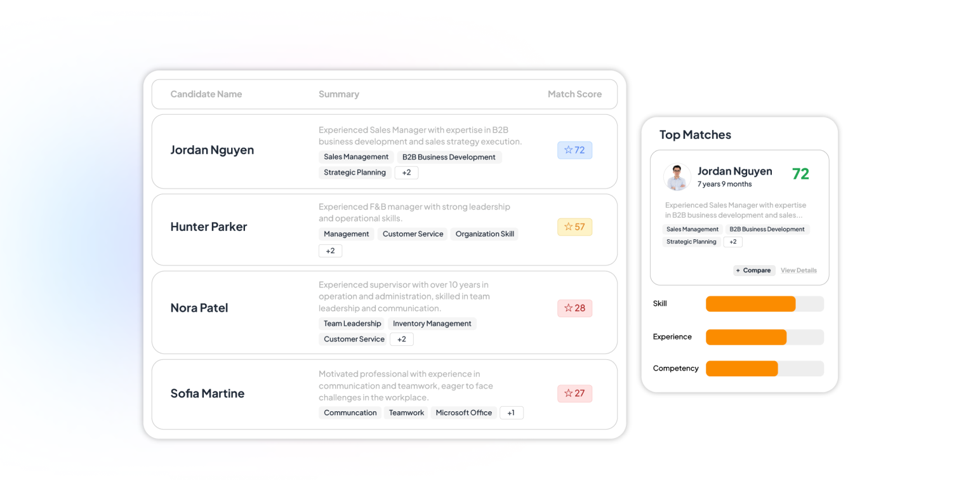Click the star icon beside score 27
The image size is (980, 495).
pos(568,393)
